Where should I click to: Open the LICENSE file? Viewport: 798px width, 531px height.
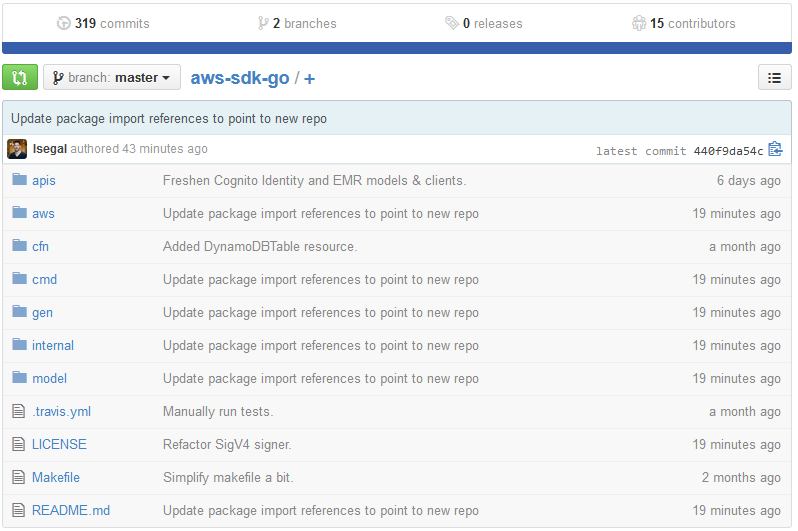[x=59, y=444]
